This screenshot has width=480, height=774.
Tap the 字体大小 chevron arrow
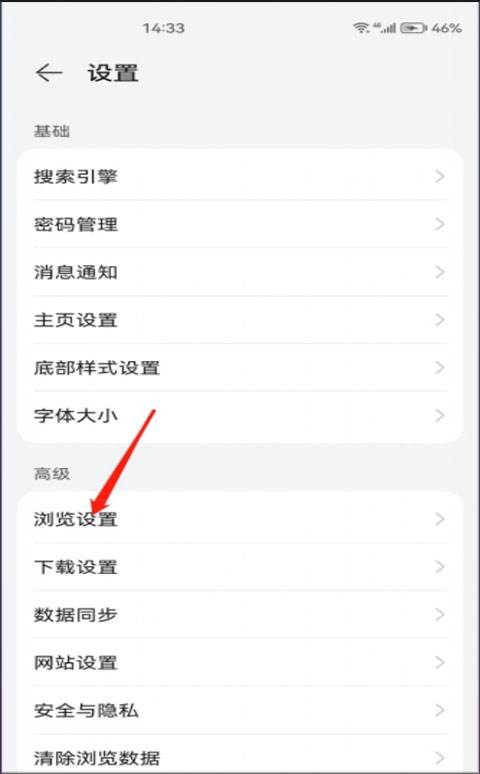pos(440,416)
